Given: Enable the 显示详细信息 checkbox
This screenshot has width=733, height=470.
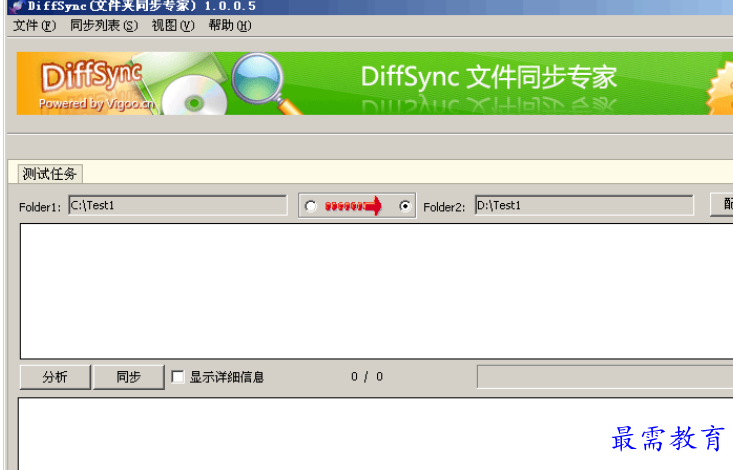Looking at the screenshot, I should click(x=178, y=377).
